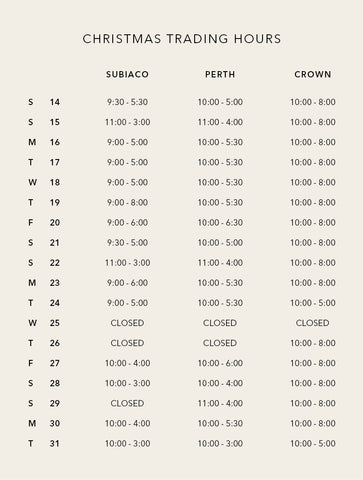The image size is (363, 480).
Task: Click Crown hours for Monday 16
Action: pos(313,142)
